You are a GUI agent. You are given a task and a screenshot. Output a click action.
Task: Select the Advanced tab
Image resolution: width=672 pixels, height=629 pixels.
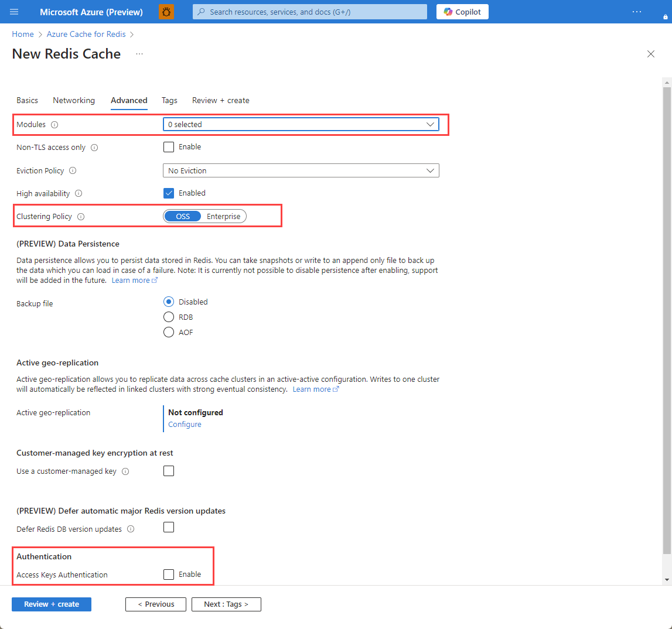tap(129, 100)
